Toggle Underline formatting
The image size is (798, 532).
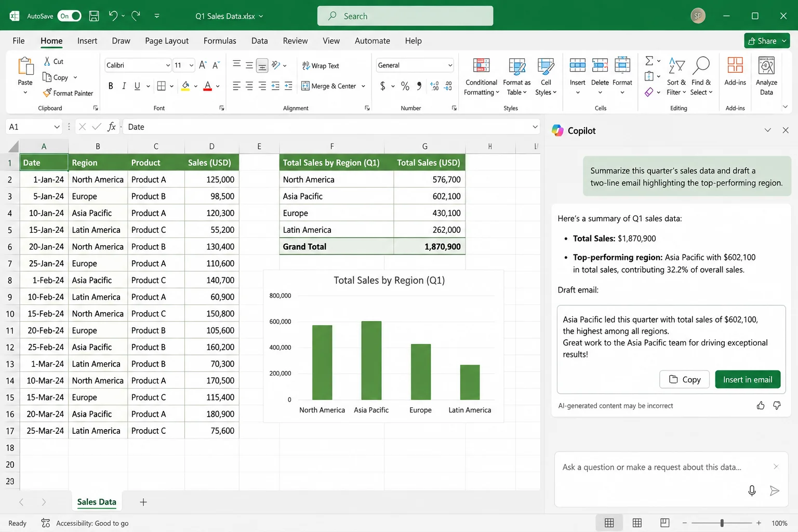pos(137,86)
